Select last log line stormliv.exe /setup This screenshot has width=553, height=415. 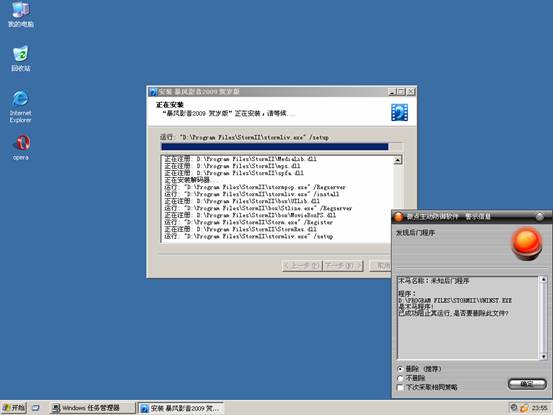tap(248, 237)
